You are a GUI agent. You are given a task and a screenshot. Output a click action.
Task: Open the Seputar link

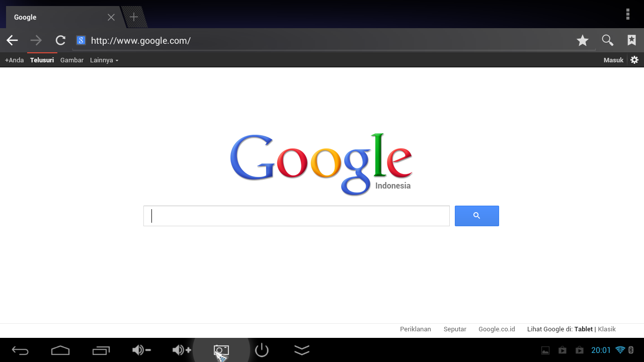455,329
